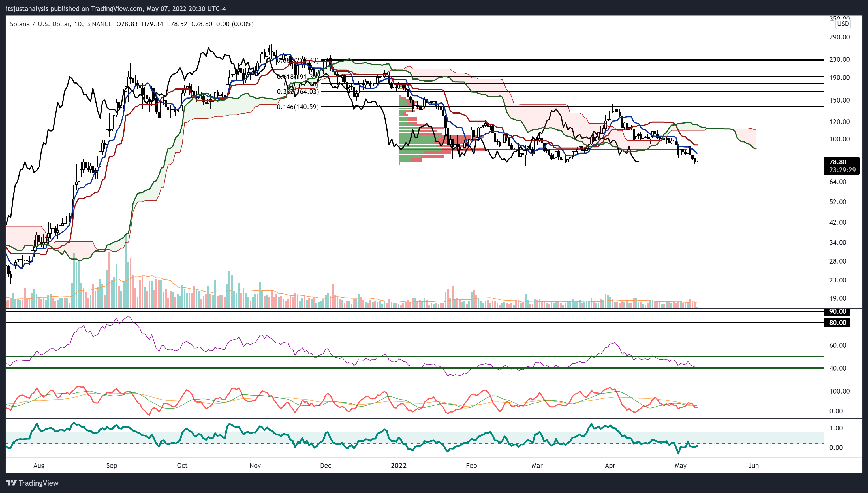Click the May label on time axis
The width and height of the screenshot is (868, 493).
tap(680, 465)
